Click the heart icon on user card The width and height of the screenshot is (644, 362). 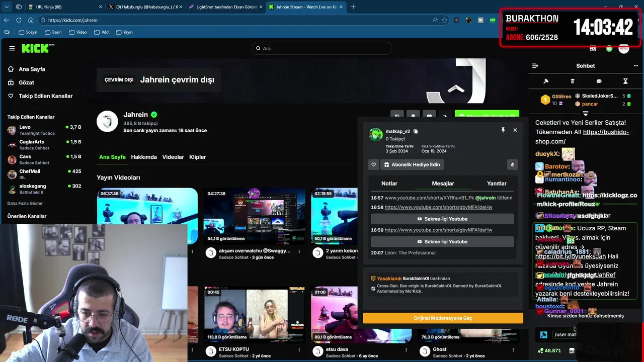coord(374,164)
